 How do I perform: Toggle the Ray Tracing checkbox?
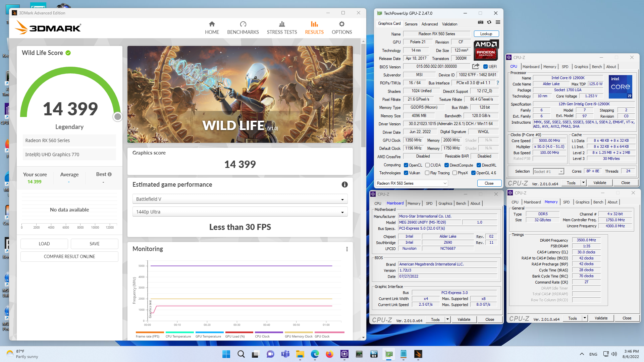click(x=427, y=173)
